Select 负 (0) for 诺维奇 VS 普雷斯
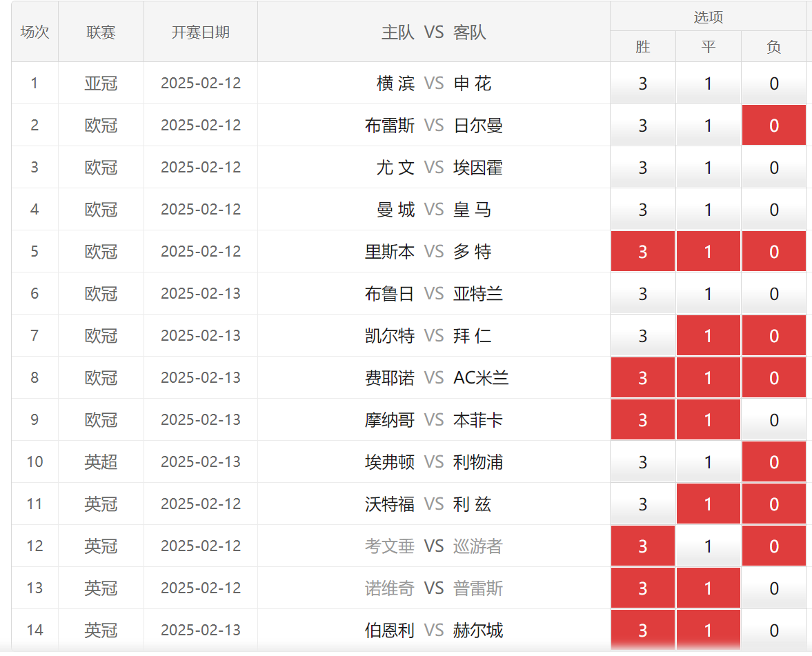812x656 pixels. 773,588
